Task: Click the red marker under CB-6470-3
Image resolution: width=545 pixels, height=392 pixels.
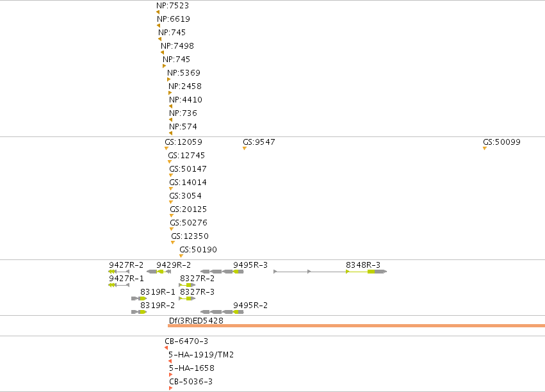Action: (x=166, y=348)
